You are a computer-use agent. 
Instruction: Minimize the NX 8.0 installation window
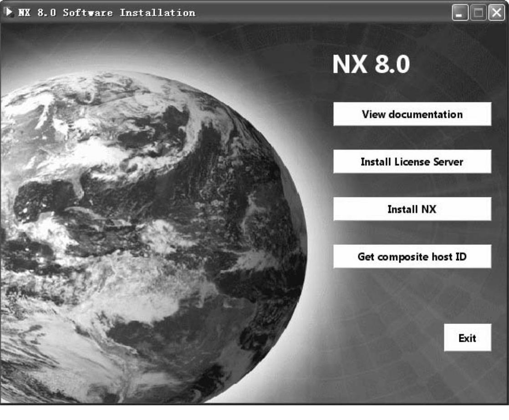click(x=460, y=13)
